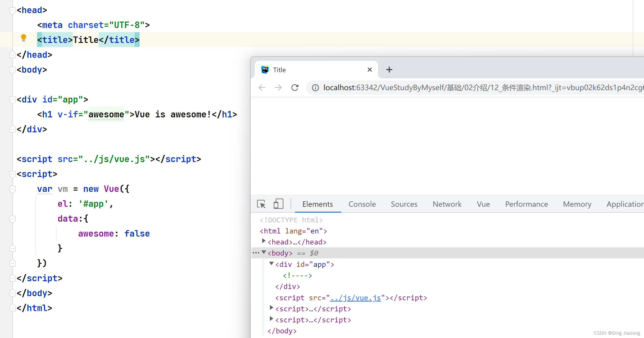Click the browser reload button
Image resolution: width=644 pixels, height=338 pixels.
(295, 87)
